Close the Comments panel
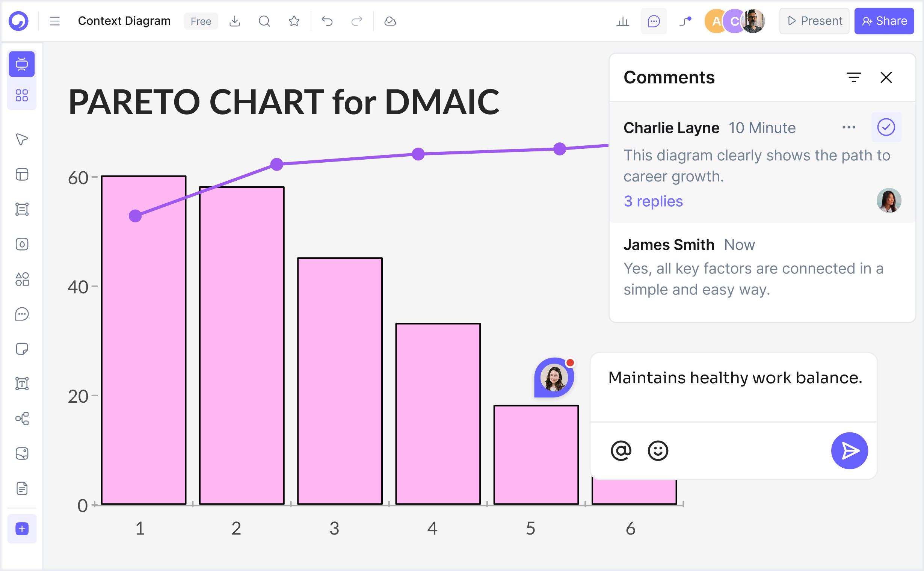This screenshot has height=571, width=924. tap(886, 77)
